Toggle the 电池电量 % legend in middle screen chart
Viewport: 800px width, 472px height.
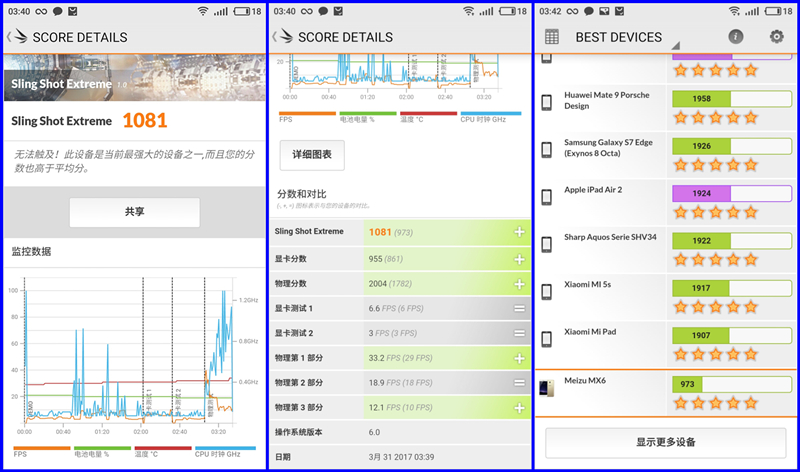(x=368, y=117)
